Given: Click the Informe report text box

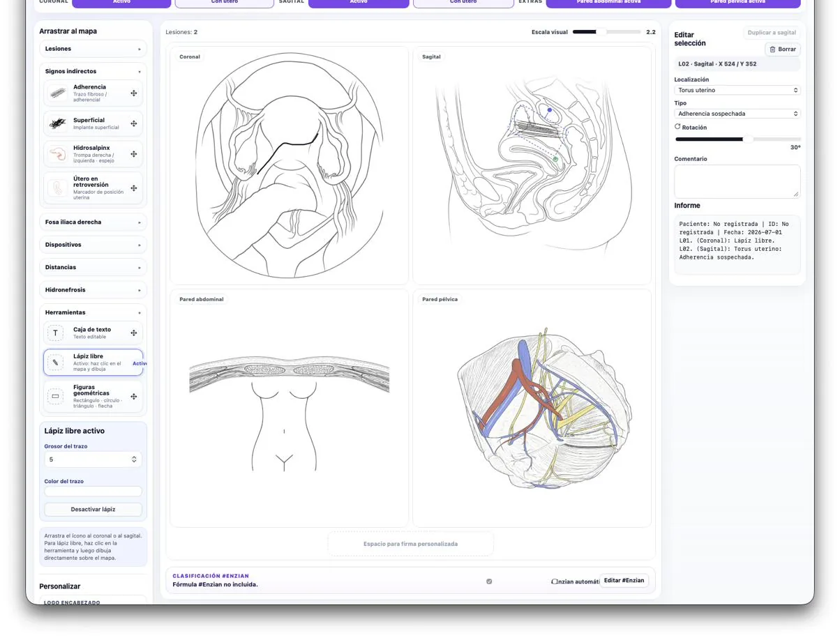Looking at the screenshot, I should coord(737,244).
